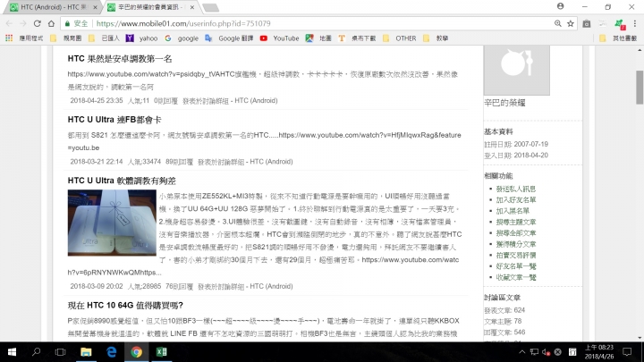Reload the page with the refresh icon

pos(37,23)
